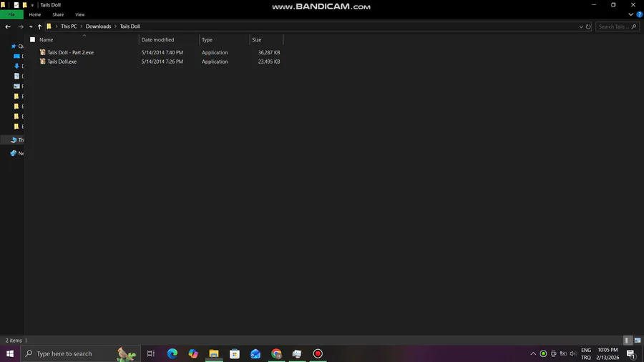Open the View ribbon tab
The image size is (644, 362).
click(79, 14)
